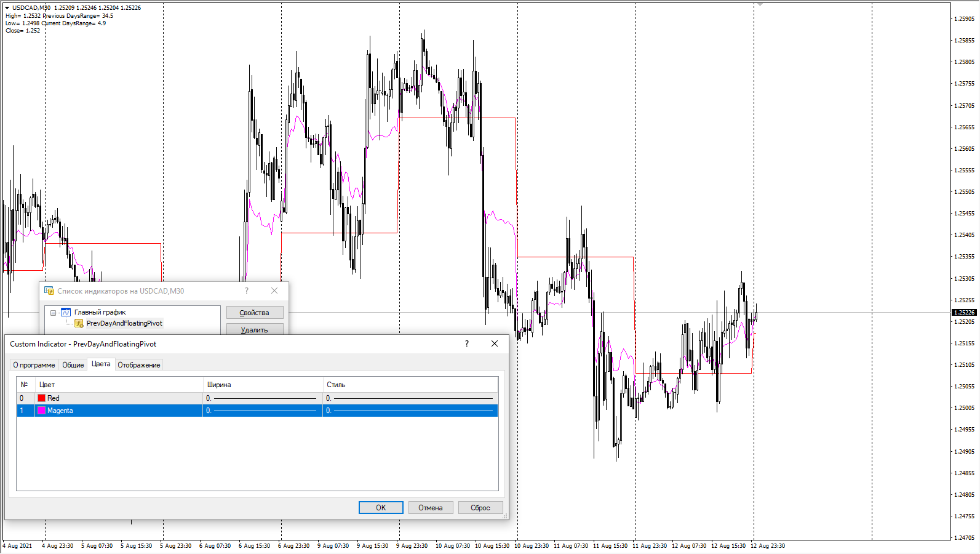Open the USDCAD,M30 chart title arrow
980x554 pixels.
[x=7, y=8]
